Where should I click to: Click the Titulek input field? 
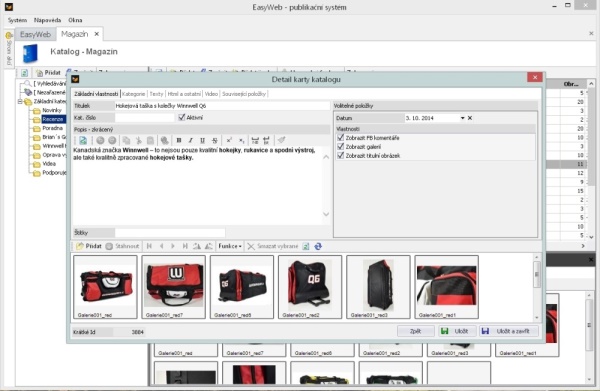222,106
